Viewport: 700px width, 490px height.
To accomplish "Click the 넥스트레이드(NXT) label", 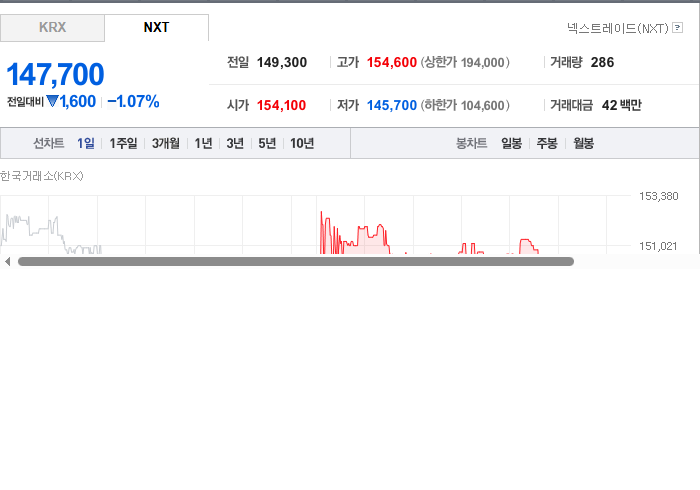I will pos(617,28).
